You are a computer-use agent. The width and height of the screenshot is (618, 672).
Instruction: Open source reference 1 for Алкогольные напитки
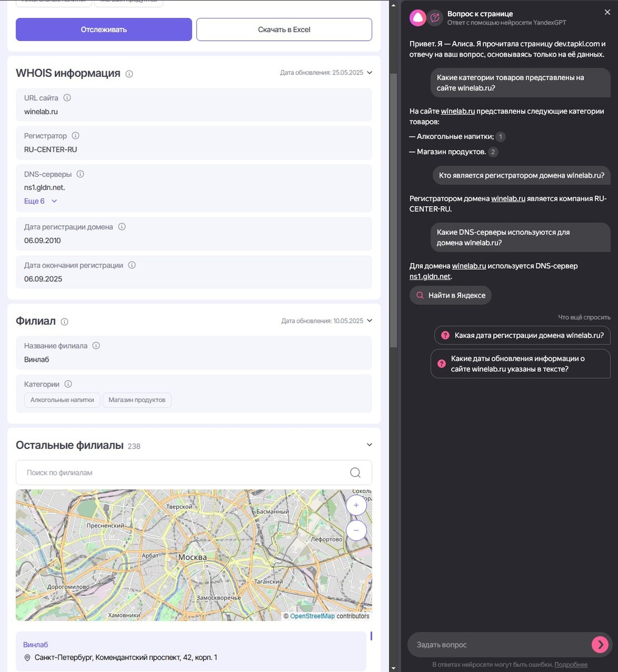pos(500,137)
